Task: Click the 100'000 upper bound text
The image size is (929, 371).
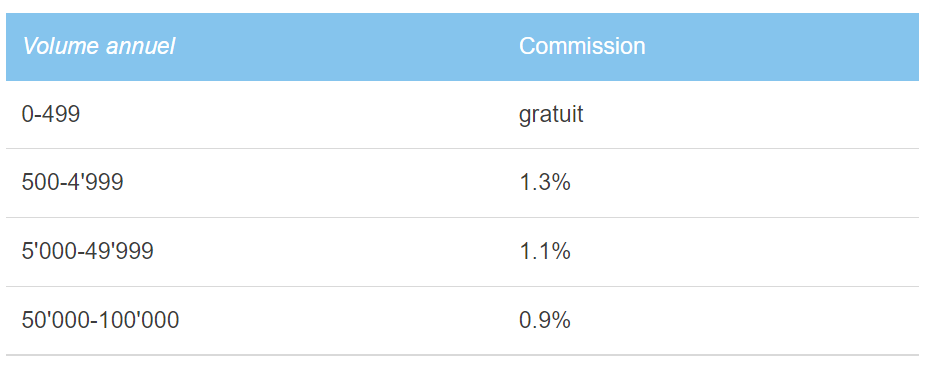Action: (139, 320)
